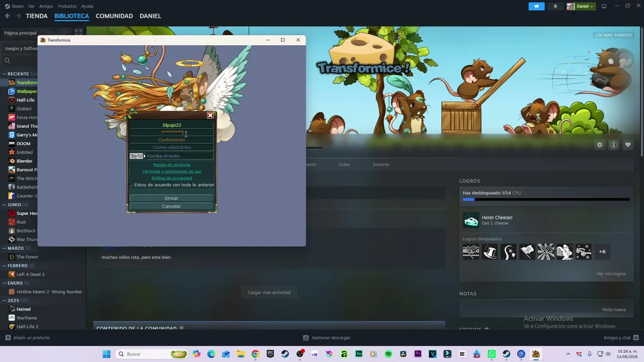Open the +6 more locked achievements
This screenshot has width=644, height=362.
point(602,251)
